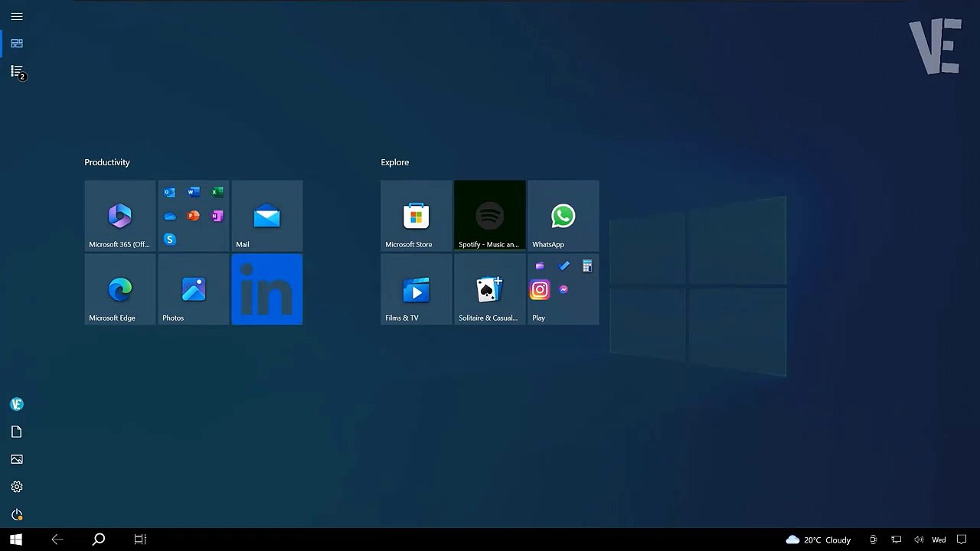Open the Power options menu

tap(17, 514)
